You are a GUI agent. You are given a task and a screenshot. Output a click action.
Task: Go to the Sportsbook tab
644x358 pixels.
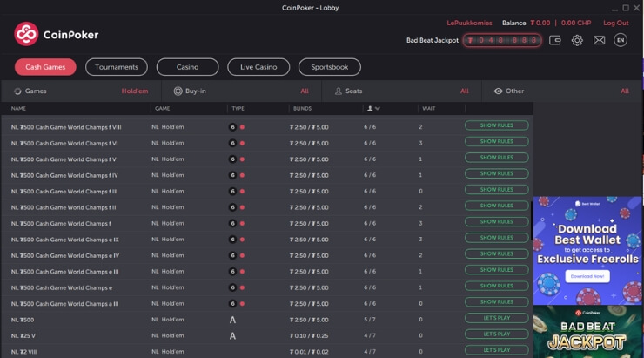pyautogui.click(x=330, y=67)
